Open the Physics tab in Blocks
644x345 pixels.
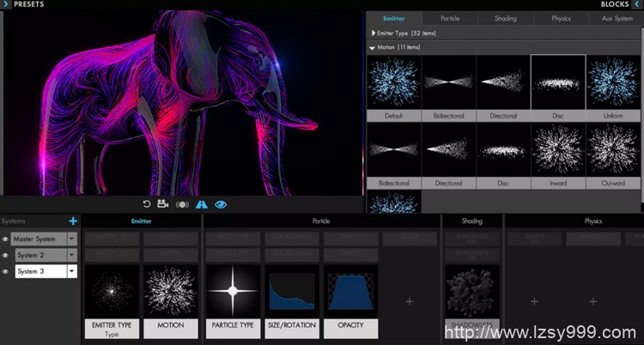coord(561,18)
